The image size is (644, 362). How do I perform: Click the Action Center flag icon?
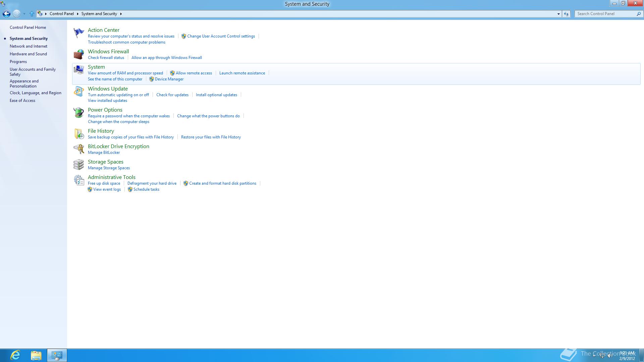click(78, 33)
